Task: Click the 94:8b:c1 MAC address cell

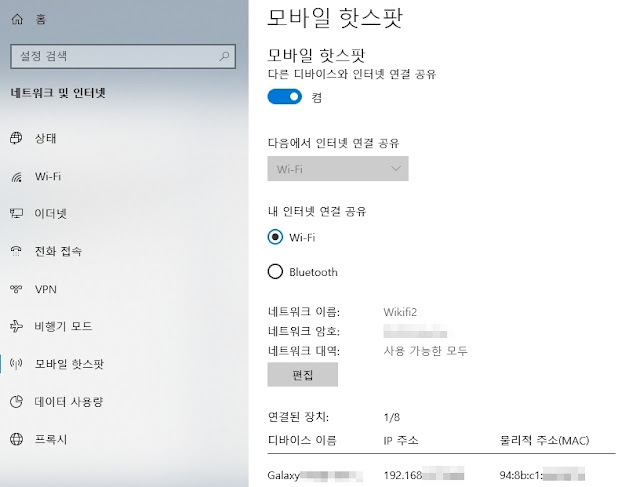Action: [542, 475]
